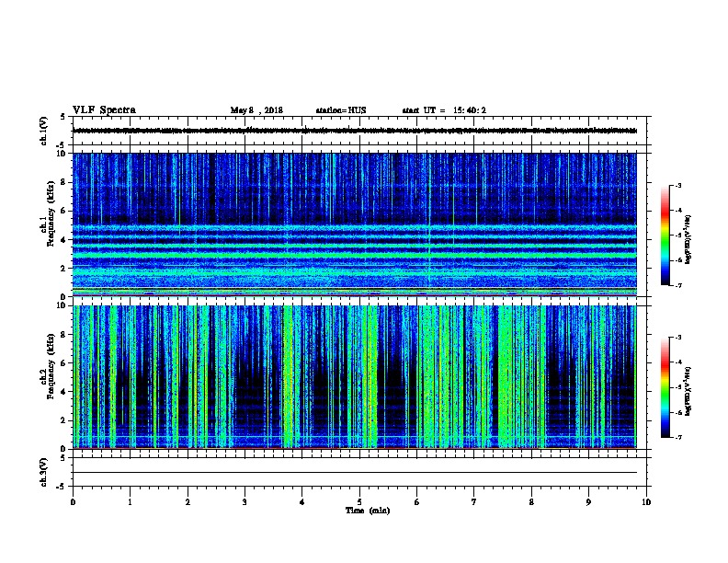Click the bright green 3 kHz band in ch.1 spectrogram

coord(355,256)
